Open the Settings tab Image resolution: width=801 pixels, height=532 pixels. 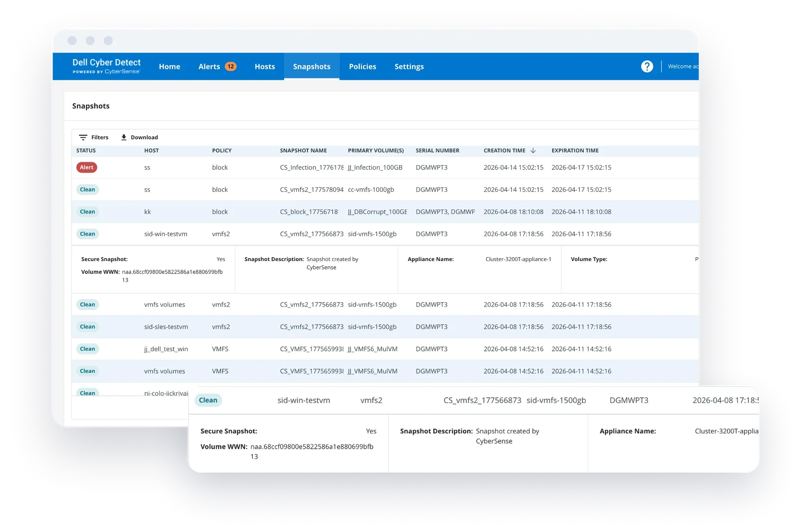tap(409, 67)
